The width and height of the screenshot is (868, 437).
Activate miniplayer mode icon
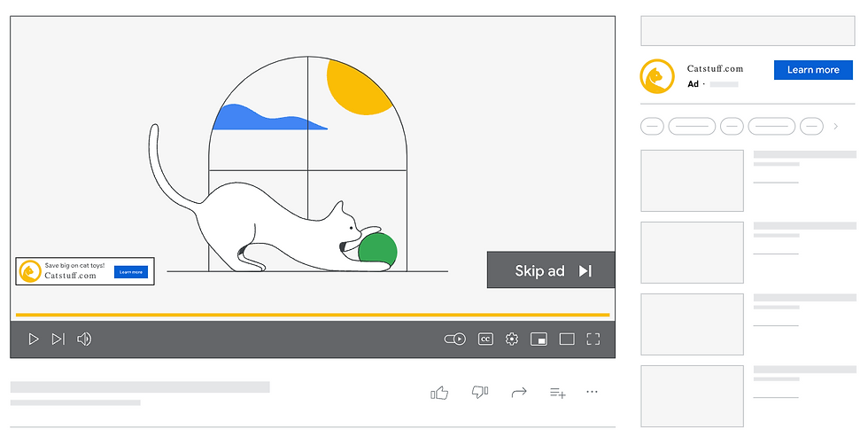pos(539,339)
